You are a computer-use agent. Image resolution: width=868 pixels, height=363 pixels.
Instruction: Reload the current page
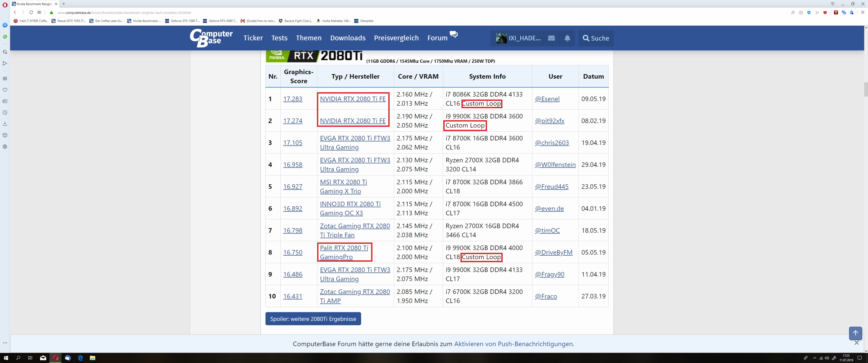(x=31, y=12)
